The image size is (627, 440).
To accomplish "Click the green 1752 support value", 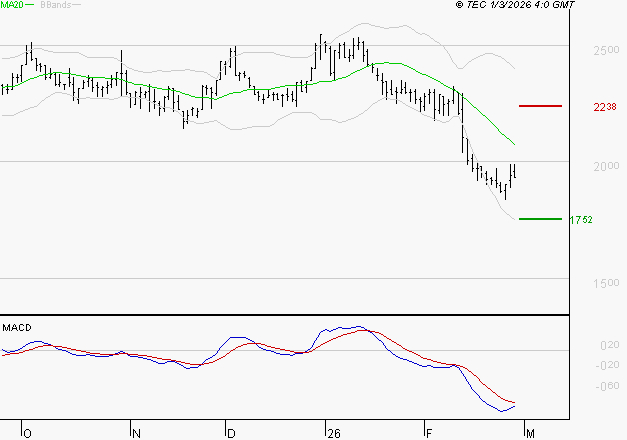I will pos(581,220).
